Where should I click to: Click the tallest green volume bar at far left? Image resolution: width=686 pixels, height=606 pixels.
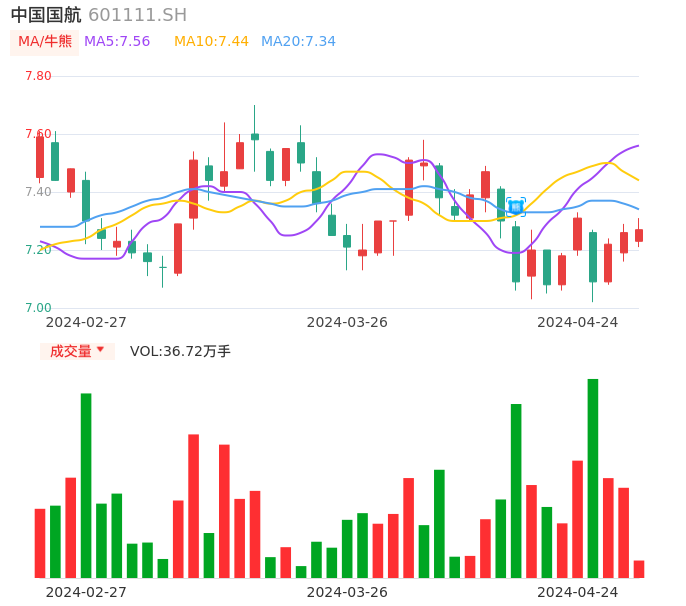click(x=86, y=485)
